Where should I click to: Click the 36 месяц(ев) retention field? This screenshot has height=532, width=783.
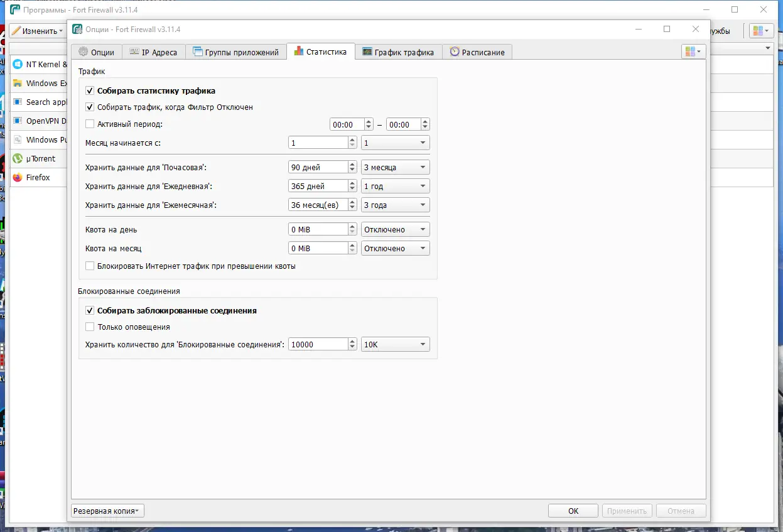click(x=318, y=205)
